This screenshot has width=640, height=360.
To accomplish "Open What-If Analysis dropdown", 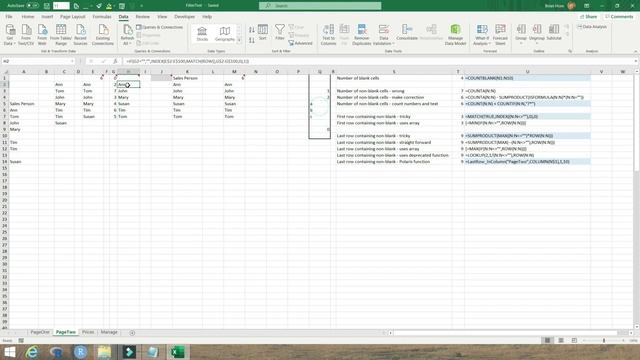I will tap(482, 34).
